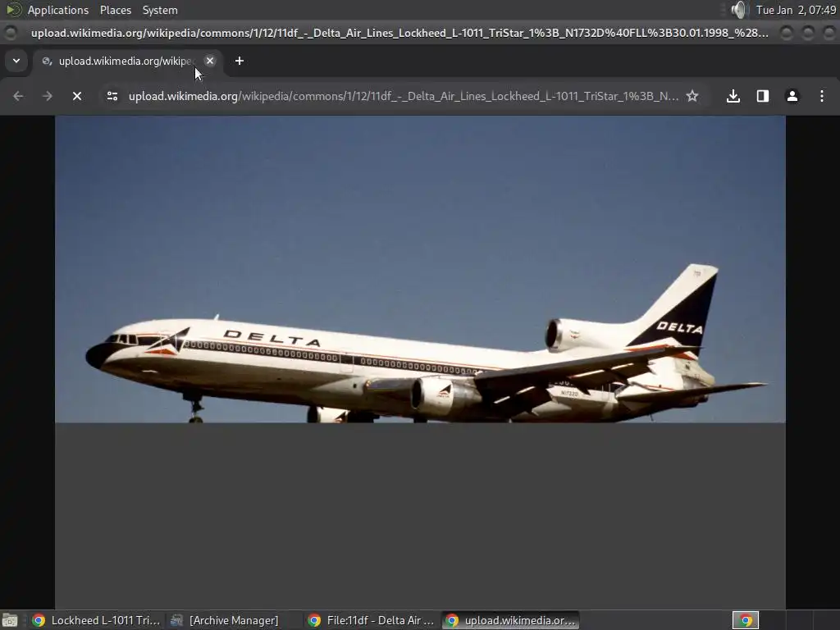Open Chrome three-dot menu

click(822, 96)
